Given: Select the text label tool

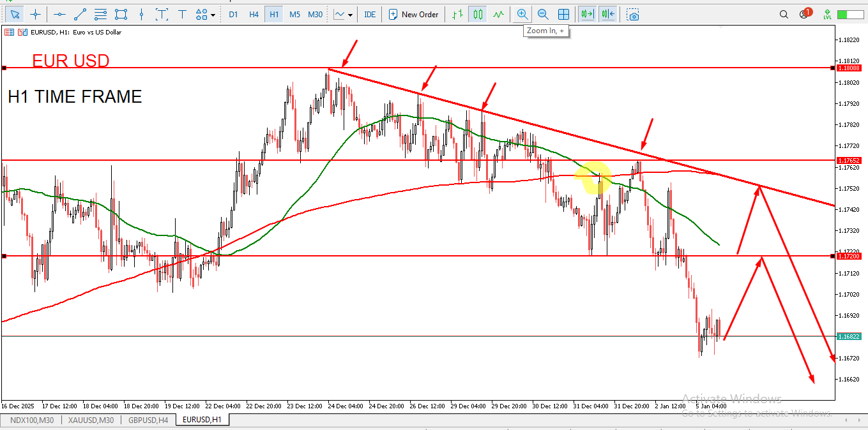Looking at the screenshot, I should [162, 14].
